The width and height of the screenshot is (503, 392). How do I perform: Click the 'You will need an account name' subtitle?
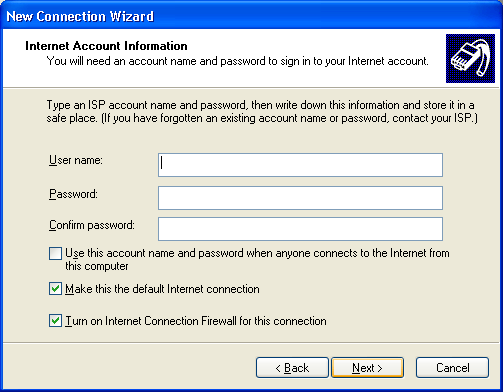237,61
